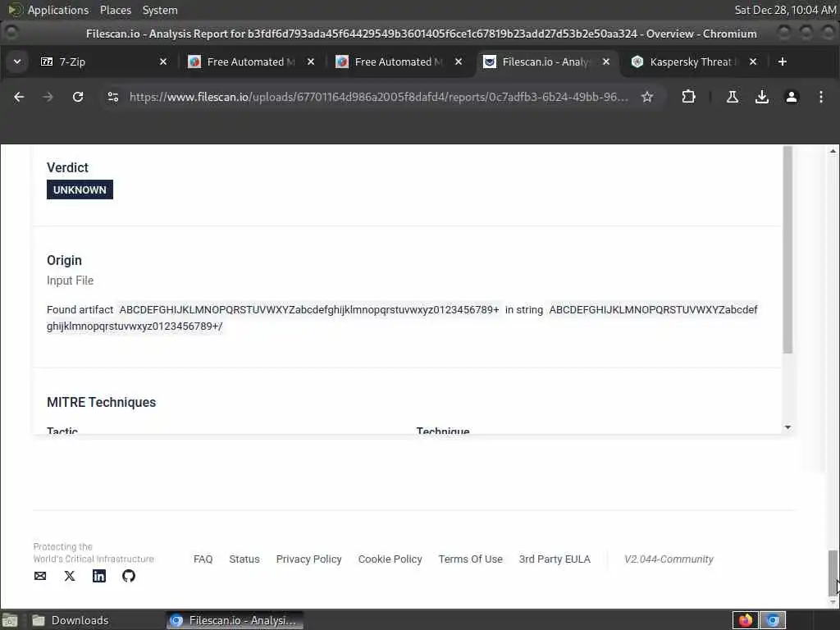840x630 pixels.
Task: Open the GitHub footer icon
Action: point(129,576)
